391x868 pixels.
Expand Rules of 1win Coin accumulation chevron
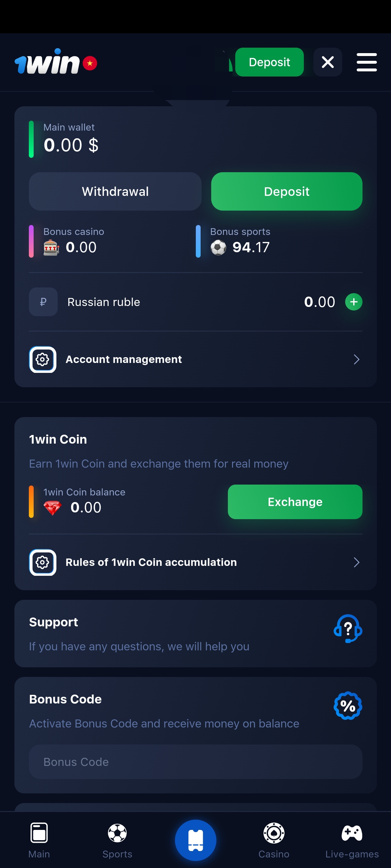tap(356, 562)
